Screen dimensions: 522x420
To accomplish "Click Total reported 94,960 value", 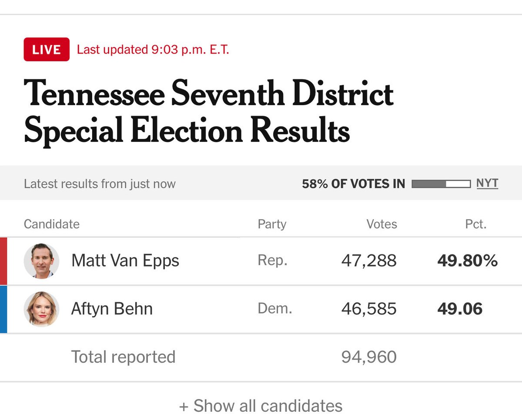I will (x=369, y=357).
